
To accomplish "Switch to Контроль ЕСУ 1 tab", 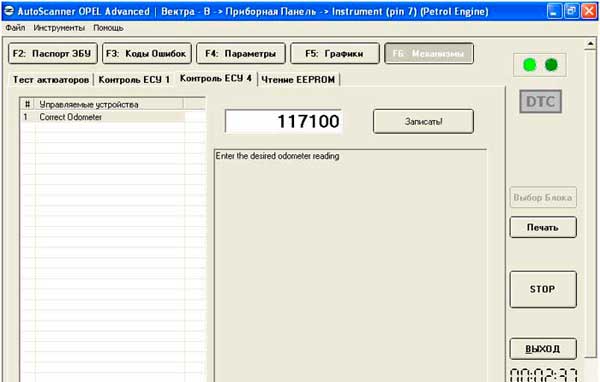I will (134, 80).
